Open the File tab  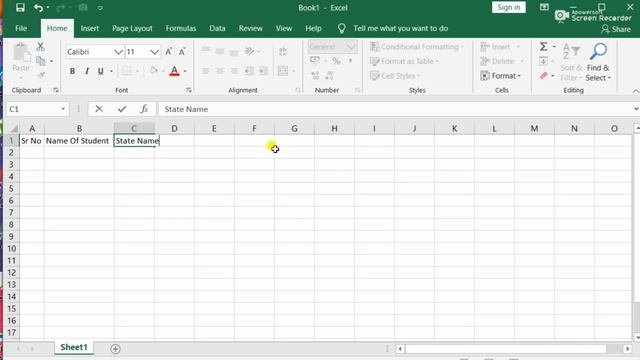pos(21,28)
